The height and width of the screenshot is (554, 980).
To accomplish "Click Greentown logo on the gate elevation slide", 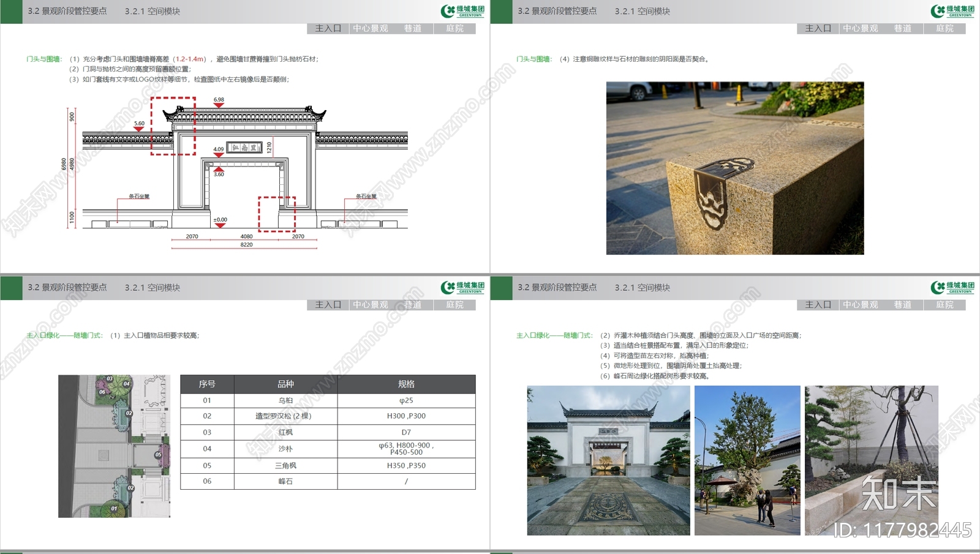I will pos(462,11).
